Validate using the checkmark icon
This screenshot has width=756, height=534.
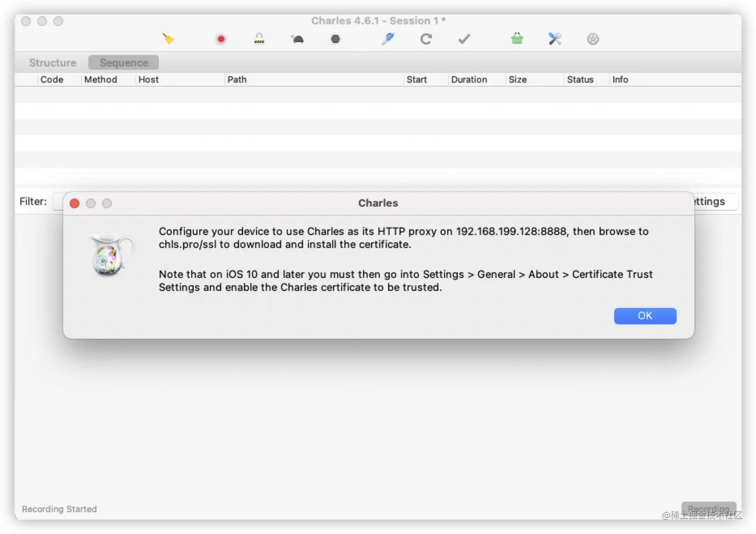(464, 39)
